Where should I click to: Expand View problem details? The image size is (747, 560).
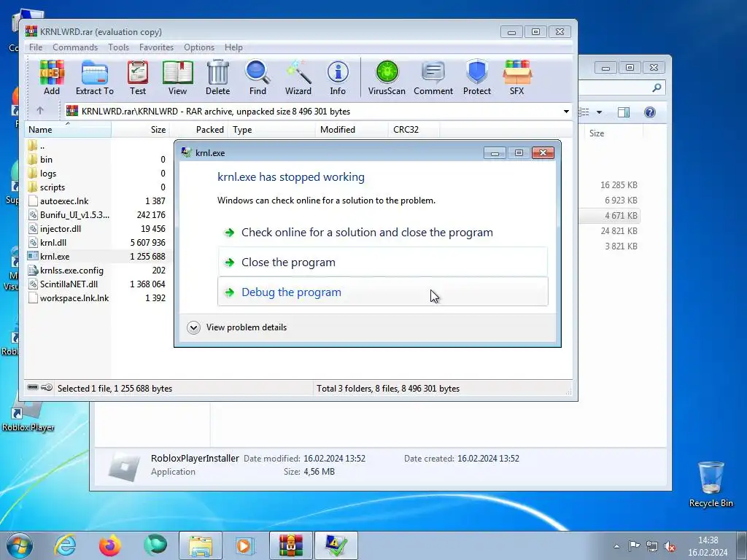point(237,327)
